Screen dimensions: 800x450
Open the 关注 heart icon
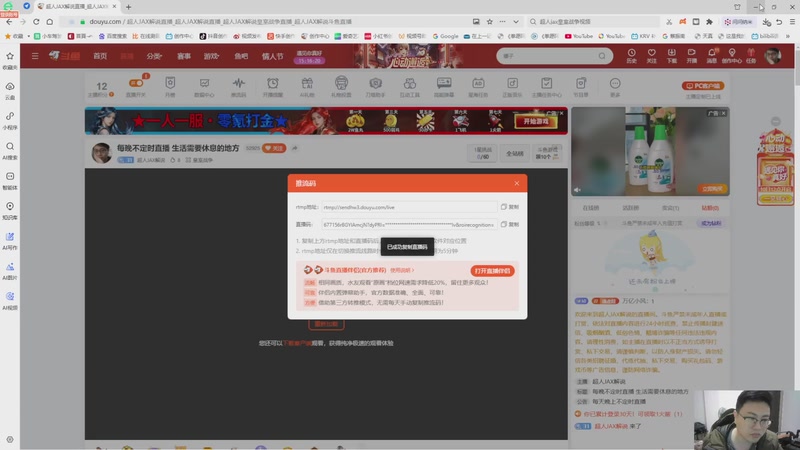652,56
